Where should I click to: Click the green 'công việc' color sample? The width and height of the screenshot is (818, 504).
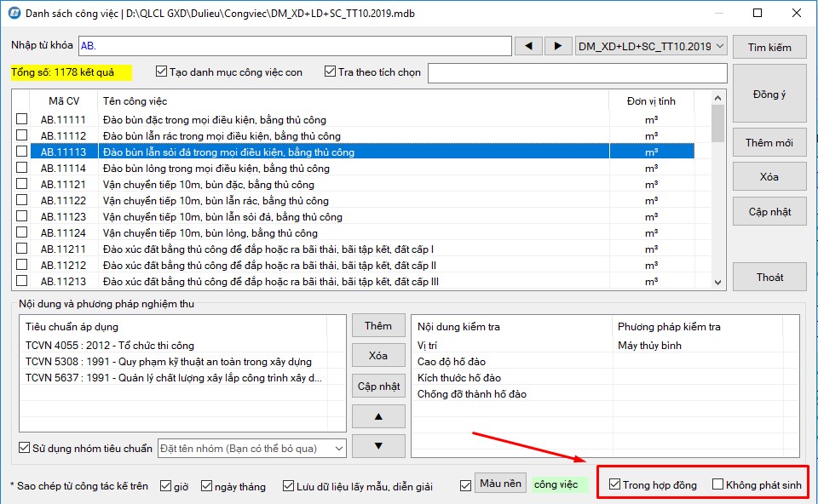click(x=558, y=484)
